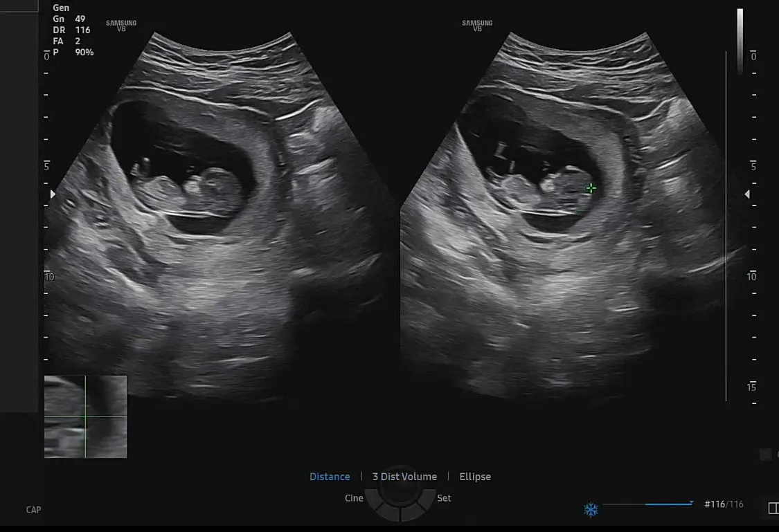Click the #116/116 frame counter
The image size is (779, 532).
(x=724, y=504)
